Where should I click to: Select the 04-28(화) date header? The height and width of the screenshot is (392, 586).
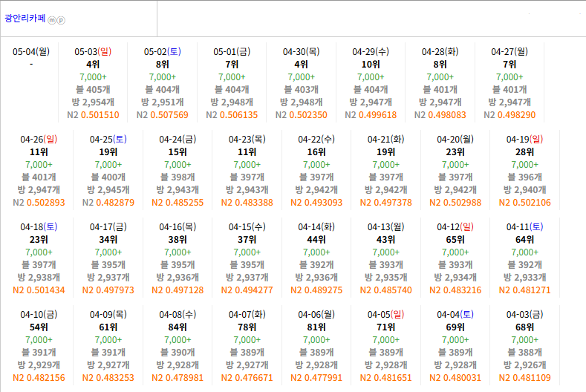click(440, 51)
